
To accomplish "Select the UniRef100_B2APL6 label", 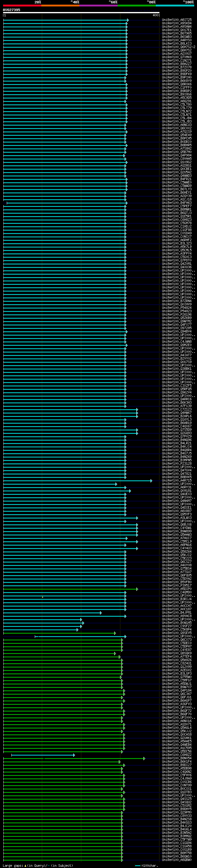I will (x=176, y=416).
